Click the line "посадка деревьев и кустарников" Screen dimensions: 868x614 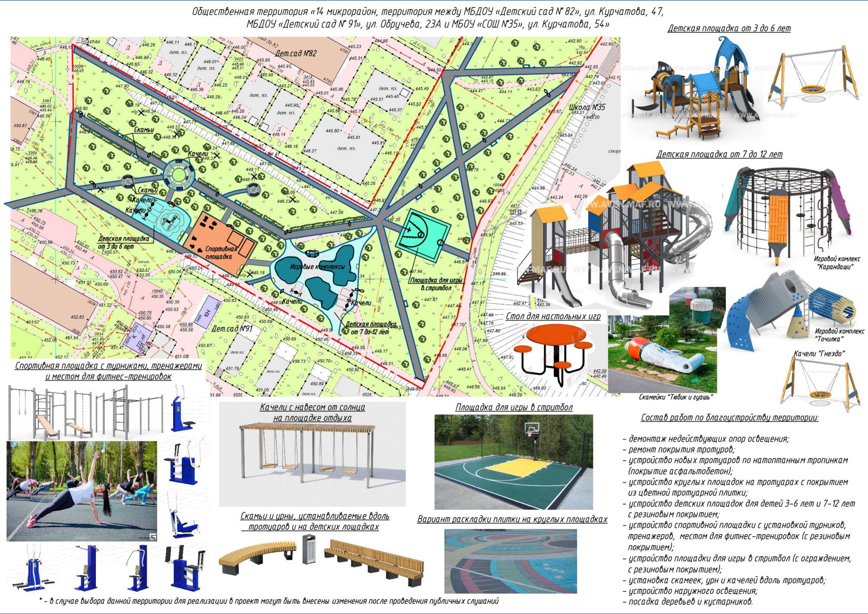(688, 602)
